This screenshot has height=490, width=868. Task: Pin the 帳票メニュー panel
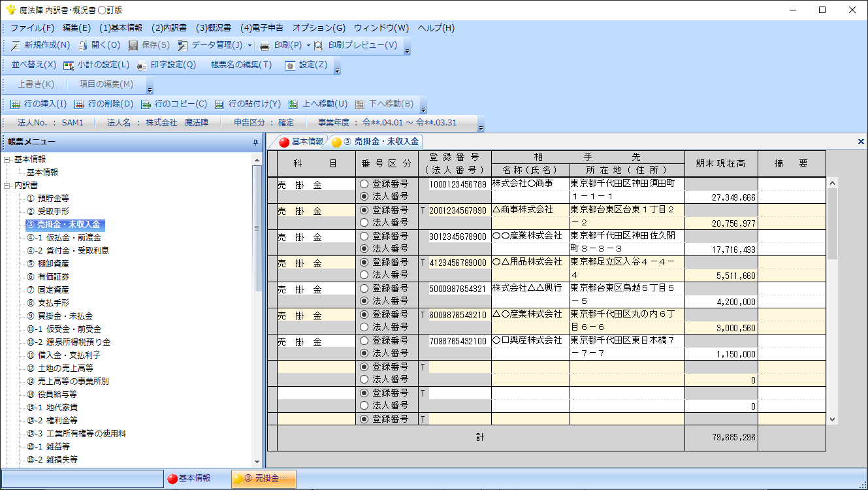coord(255,142)
